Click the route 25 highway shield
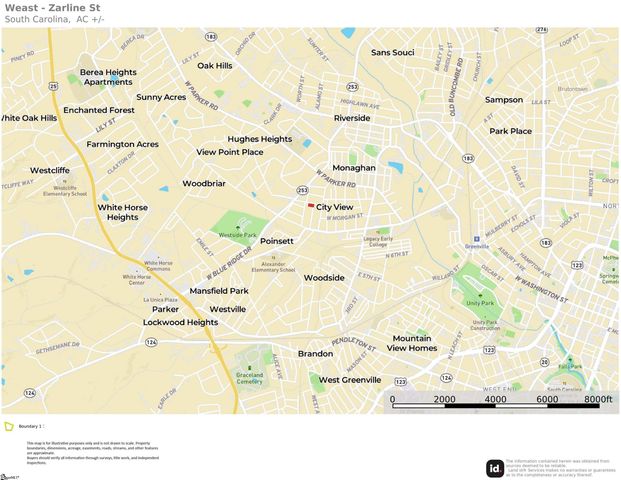The width and height of the screenshot is (621, 480). pyautogui.click(x=53, y=86)
